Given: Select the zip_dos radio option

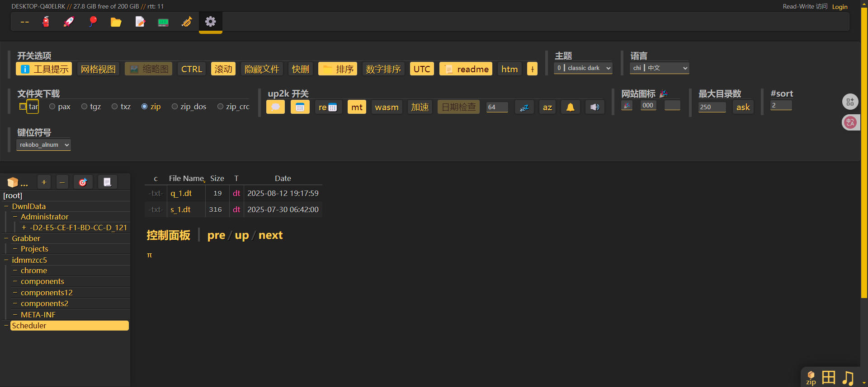Looking at the screenshot, I should [x=175, y=107].
